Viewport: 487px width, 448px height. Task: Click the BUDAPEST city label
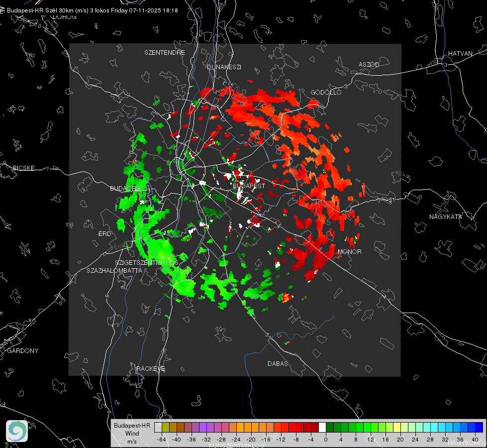(x=249, y=186)
